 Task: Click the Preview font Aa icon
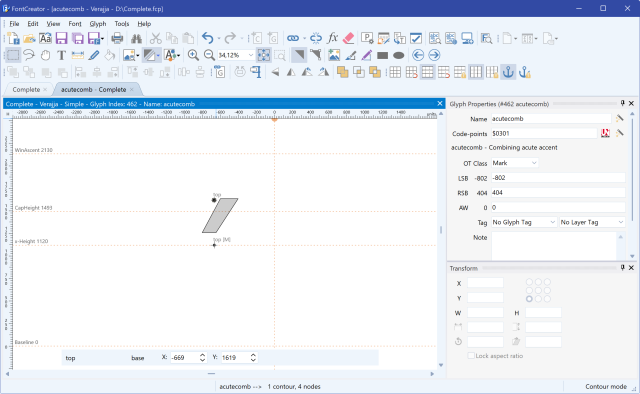pos(45,38)
